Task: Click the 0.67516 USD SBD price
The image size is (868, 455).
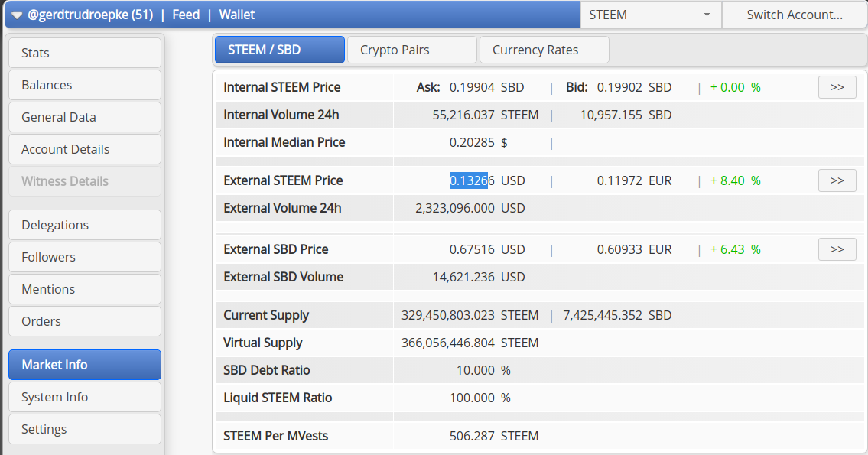Action: click(487, 249)
